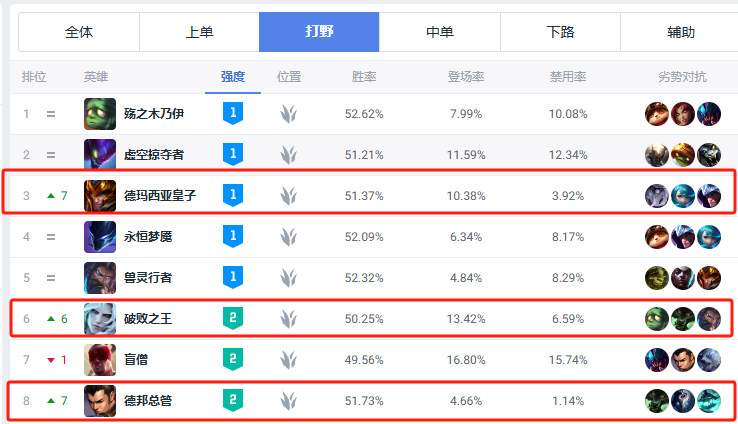Switch to the 全体 tab
738x424 pixels.
[x=79, y=32]
